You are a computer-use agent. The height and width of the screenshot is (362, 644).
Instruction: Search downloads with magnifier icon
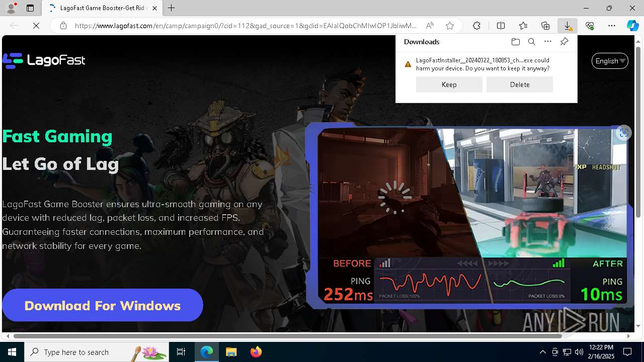tap(531, 42)
